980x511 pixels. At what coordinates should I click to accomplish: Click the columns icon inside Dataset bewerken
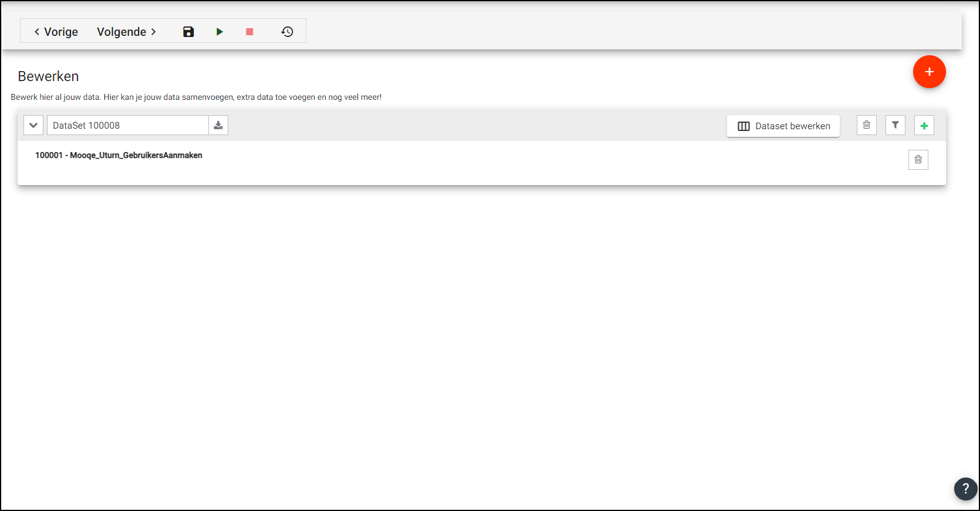[x=744, y=126]
